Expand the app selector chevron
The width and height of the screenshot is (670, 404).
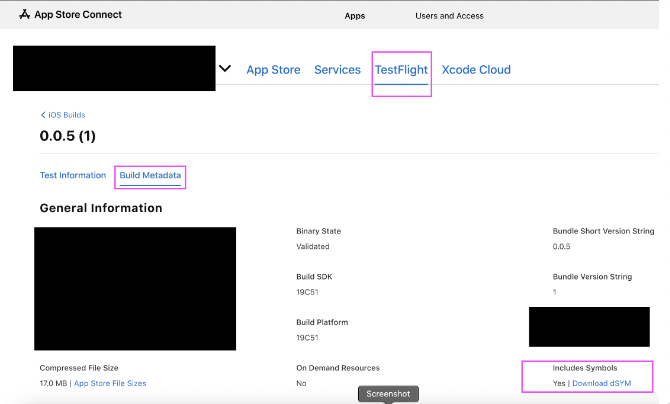click(225, 68)
